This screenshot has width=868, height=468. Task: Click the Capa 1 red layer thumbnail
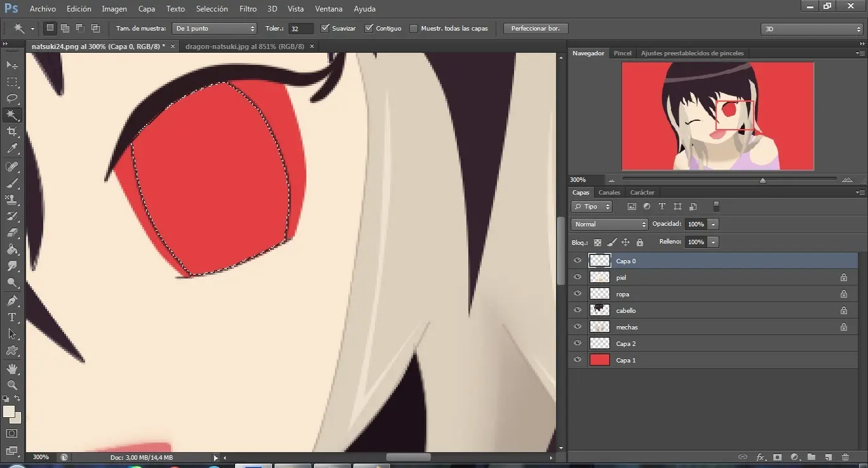point(600,360)
